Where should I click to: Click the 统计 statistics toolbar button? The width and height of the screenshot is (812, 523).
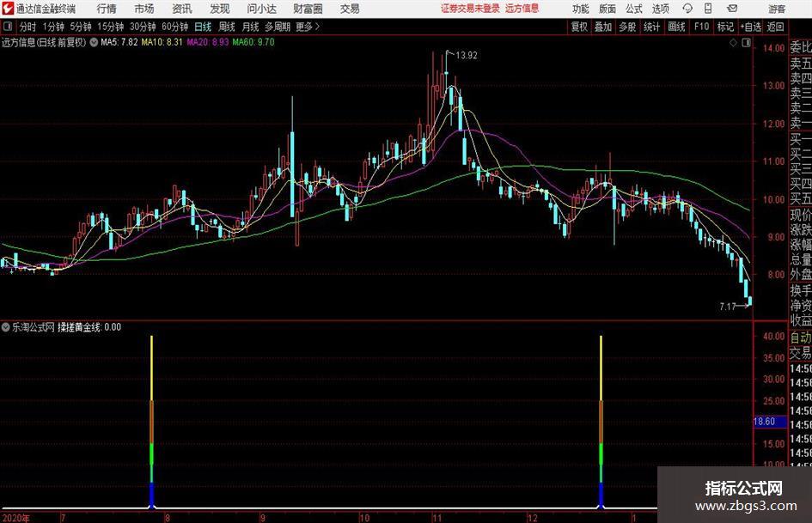pyautogui.click(x=651, y=27)
